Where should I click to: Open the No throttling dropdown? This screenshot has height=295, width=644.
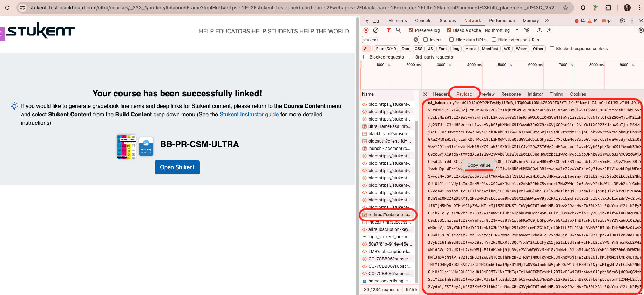[x=501, y=30]
